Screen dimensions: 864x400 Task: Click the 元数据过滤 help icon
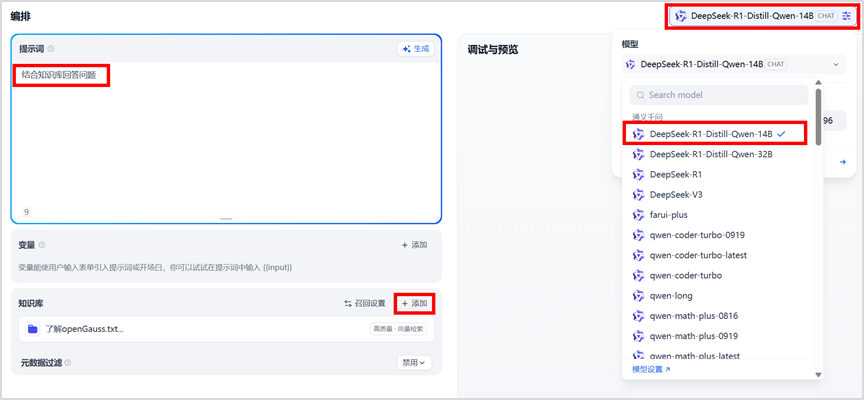[68, 363]
